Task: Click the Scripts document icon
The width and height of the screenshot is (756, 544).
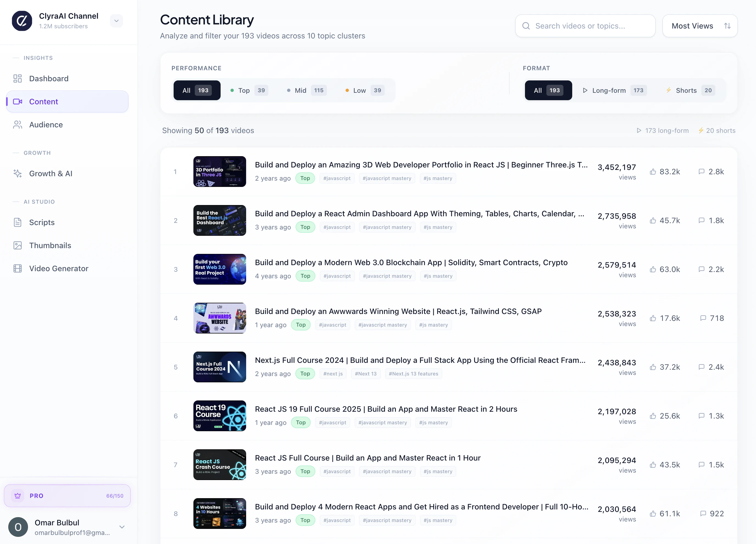Action: [17, 222]
